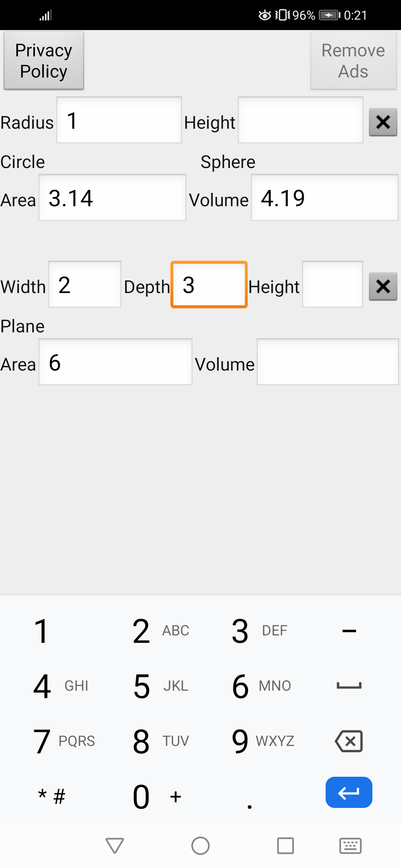
Task: Tap the Remove Ads button
Action: [x=353, y=60]
